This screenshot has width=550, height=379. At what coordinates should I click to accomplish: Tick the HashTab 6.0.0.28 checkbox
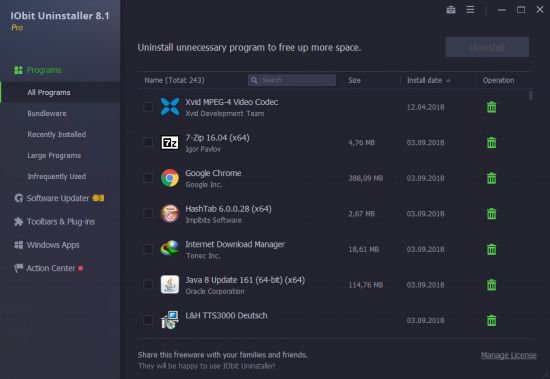click(x=148, y=213)
